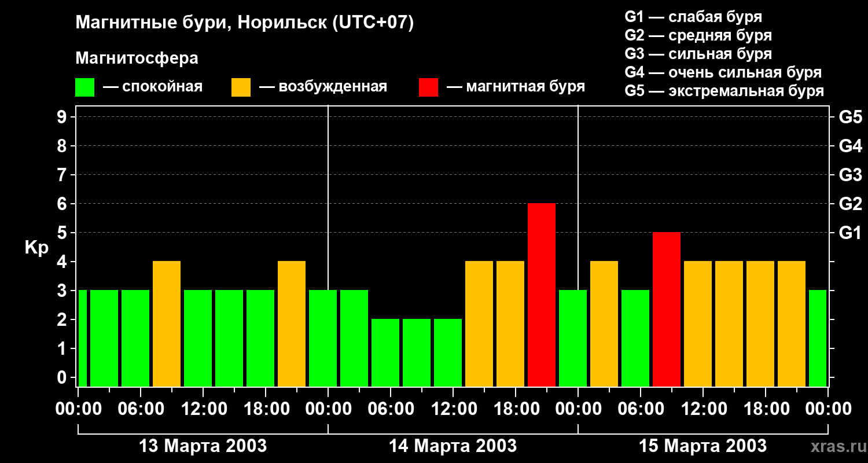
Task: Click the '18:00' time label under 14 March
Action: click(516, 409)
